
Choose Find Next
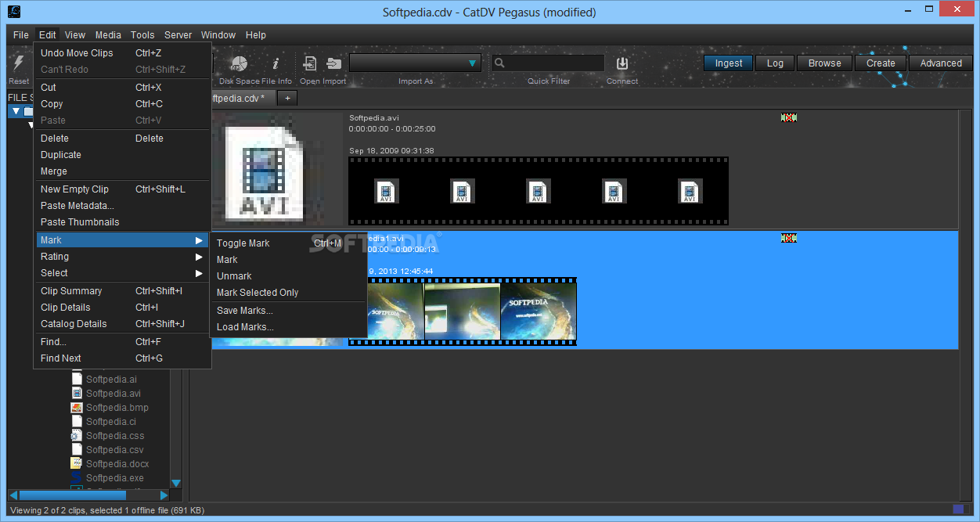123,358
